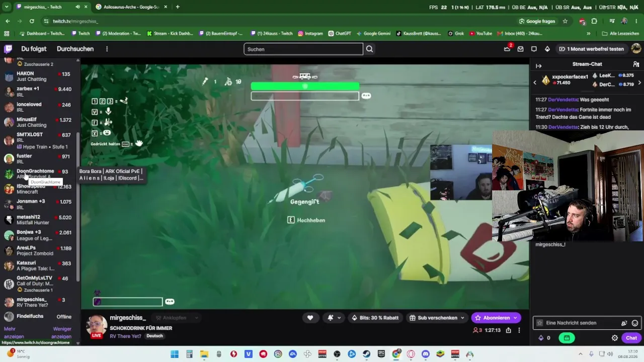Click the Google fragen button in address bar

537,21
